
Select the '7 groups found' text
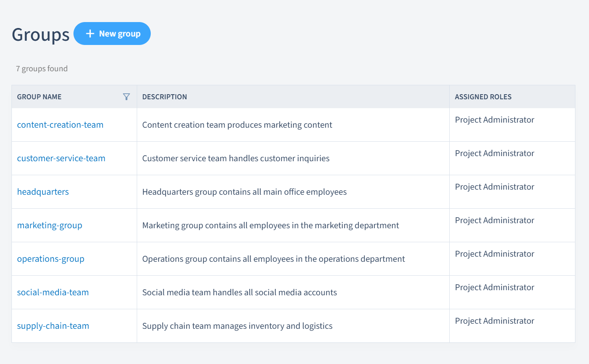click(42, 68)
